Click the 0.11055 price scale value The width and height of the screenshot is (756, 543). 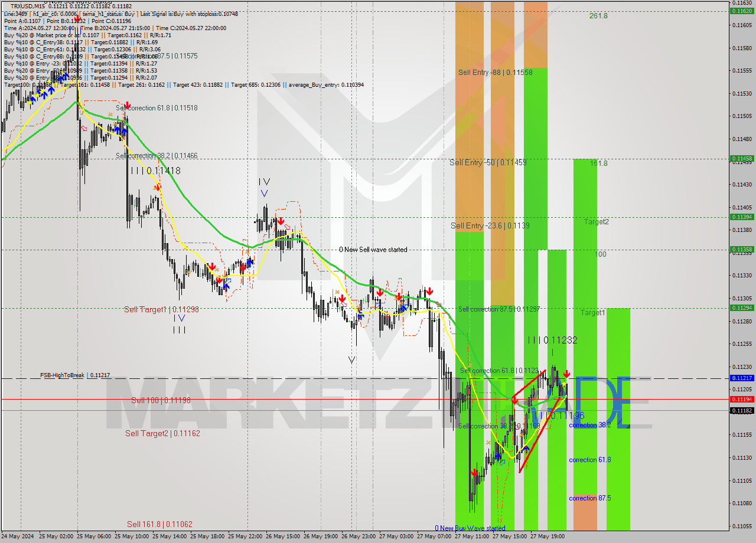tap(742, 526)
